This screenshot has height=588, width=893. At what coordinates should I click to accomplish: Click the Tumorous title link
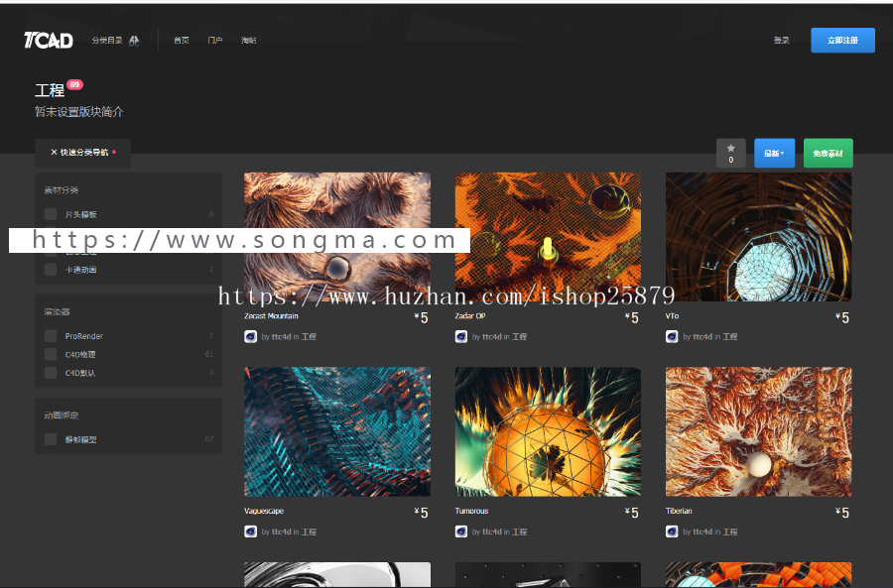pos(471,512)
